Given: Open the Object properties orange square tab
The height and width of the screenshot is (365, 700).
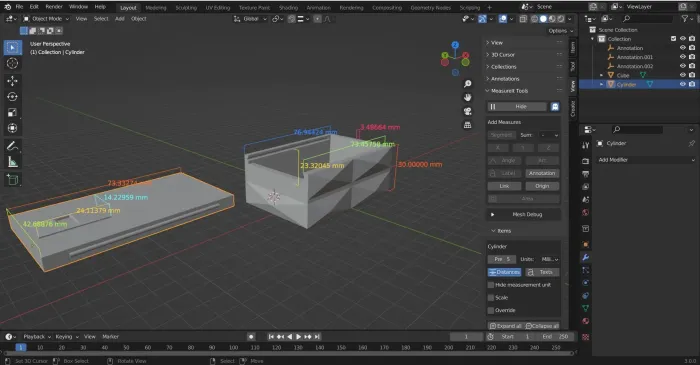Looking at the screenshot, I should [x=586, y=245].
